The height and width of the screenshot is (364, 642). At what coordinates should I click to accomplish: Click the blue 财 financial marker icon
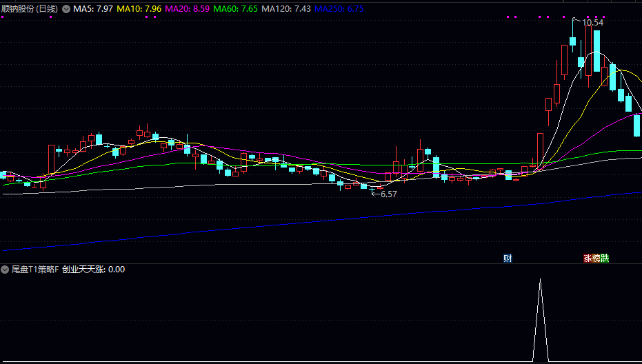click(508, 259)
